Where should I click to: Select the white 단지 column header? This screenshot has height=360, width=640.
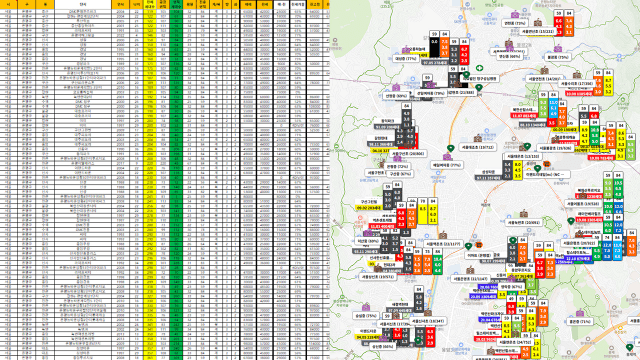point(83,4)
